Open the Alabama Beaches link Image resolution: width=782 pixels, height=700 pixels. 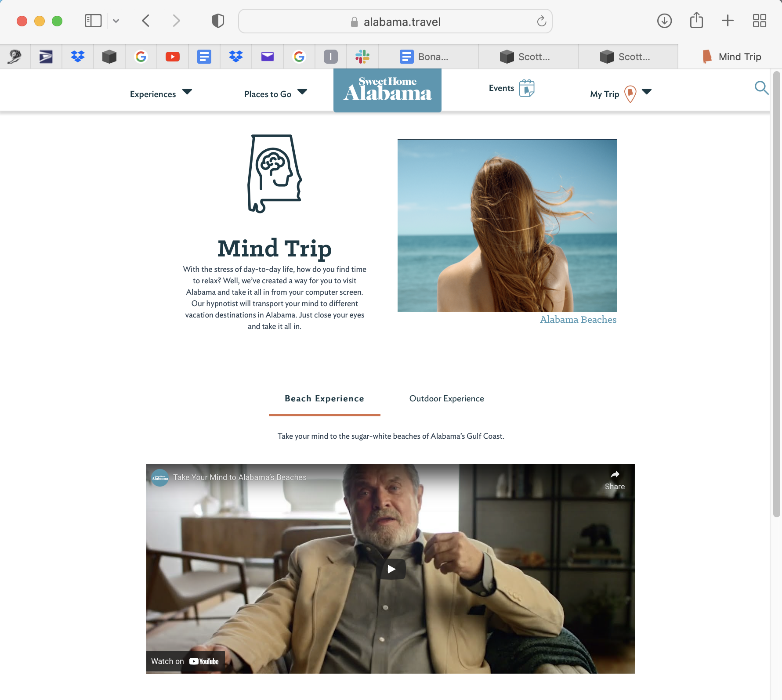pos(578,320)
